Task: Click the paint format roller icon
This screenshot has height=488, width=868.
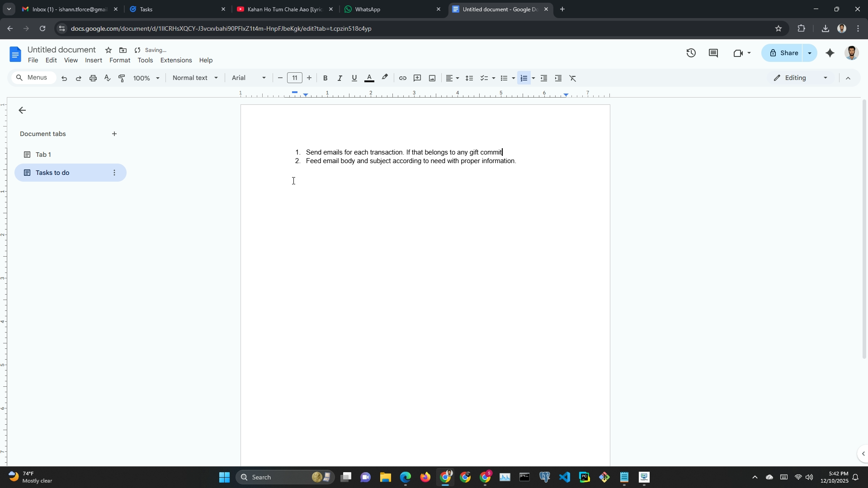Action: (x=122, y=78)
